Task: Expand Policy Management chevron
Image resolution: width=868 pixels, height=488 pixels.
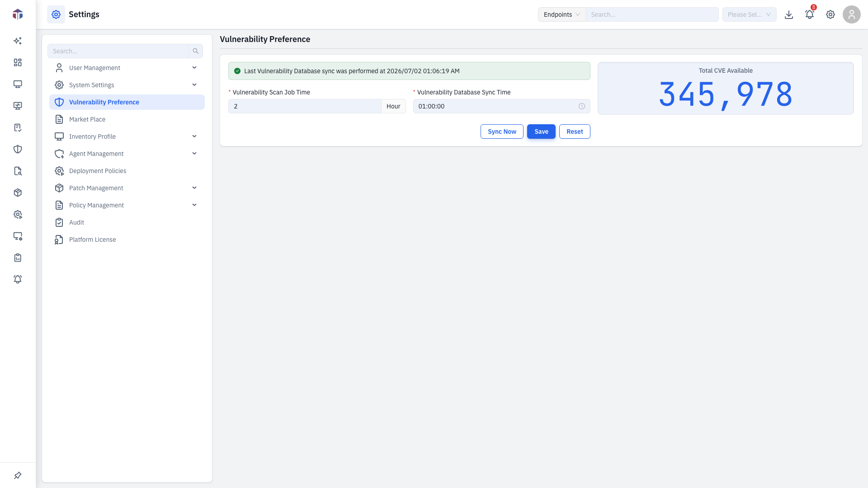Action: point(194,205)
